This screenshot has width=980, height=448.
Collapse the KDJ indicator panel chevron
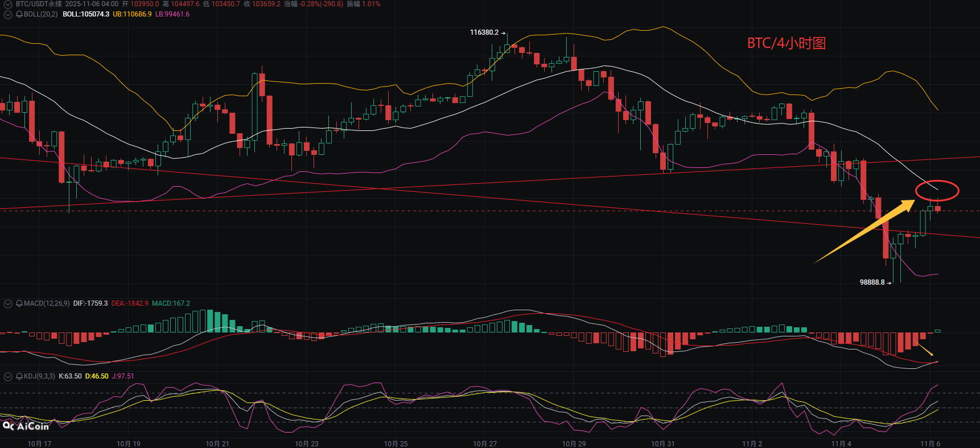coord(8,376)
